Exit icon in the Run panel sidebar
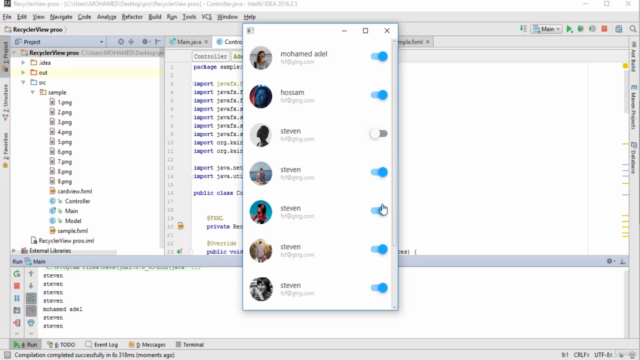Viewport: 640px width, 360px height. pos(17,323)
